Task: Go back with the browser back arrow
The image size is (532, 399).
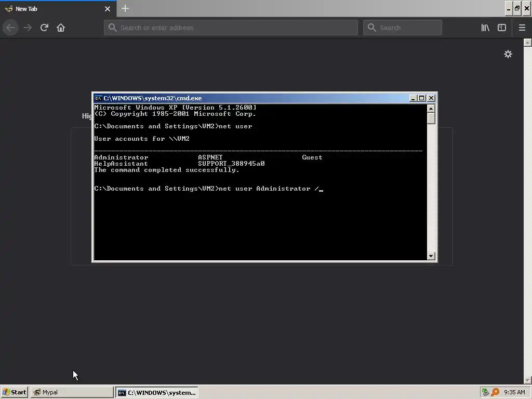Action: 10,28
